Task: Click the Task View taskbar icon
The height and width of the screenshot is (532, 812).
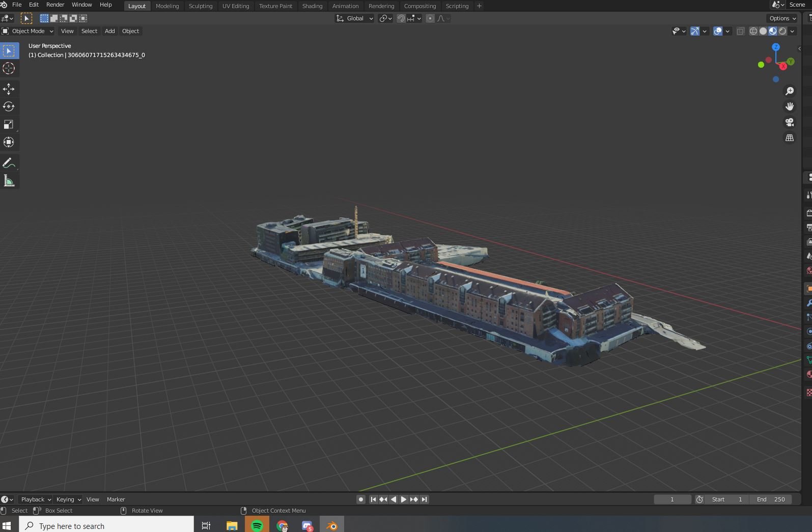Action: point(206,525)
